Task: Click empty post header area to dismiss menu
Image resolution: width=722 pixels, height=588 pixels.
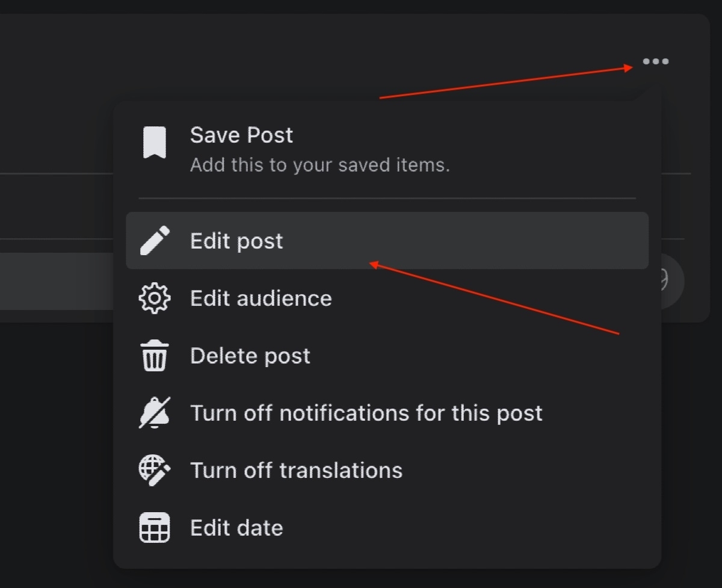Action: click(x=241, y=54)
